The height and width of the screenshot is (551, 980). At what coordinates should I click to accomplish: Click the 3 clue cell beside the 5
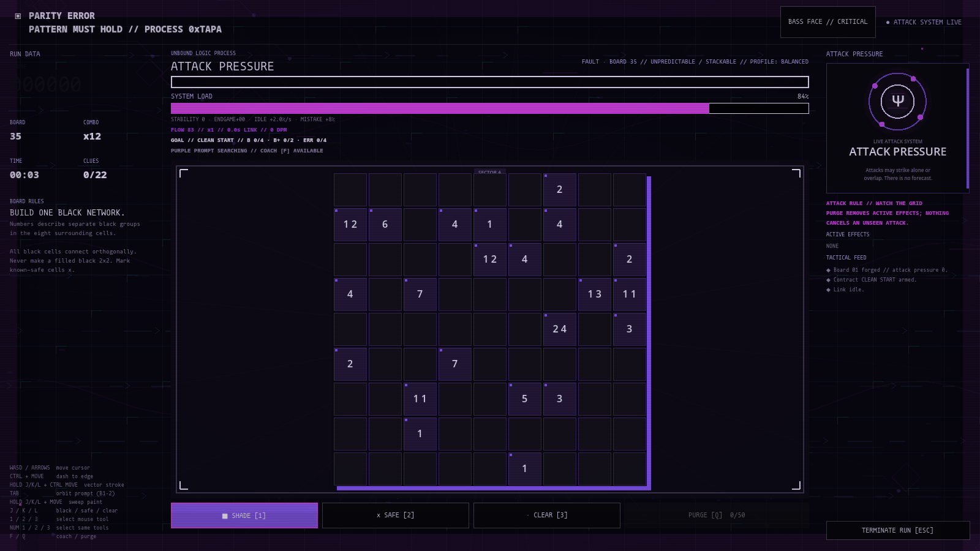(560, 399)
